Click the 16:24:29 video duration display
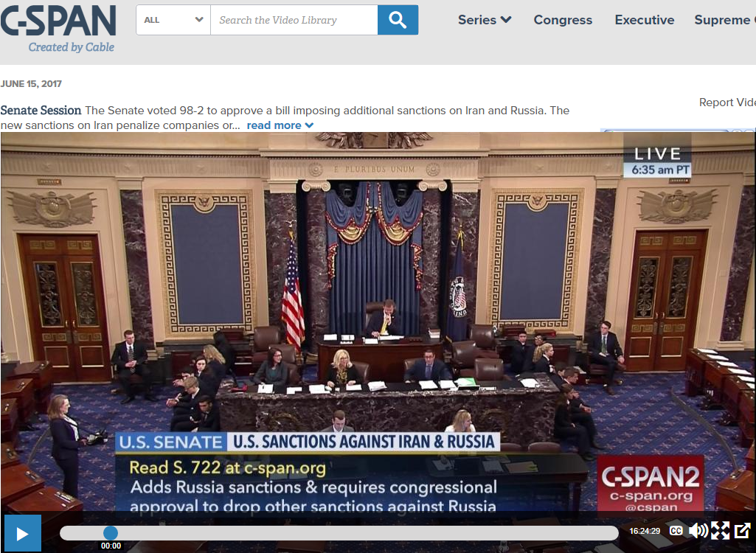The image size is (756, 553). [645, 531]
